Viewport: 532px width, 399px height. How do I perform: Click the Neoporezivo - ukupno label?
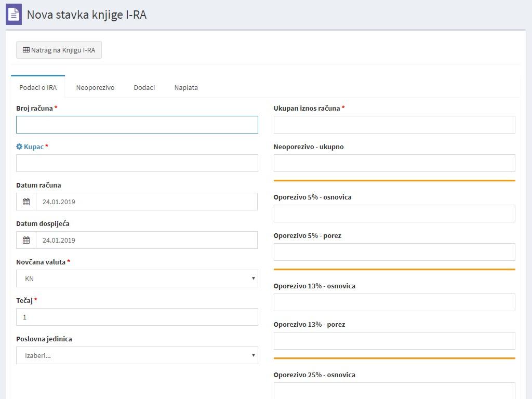point(309,147)
